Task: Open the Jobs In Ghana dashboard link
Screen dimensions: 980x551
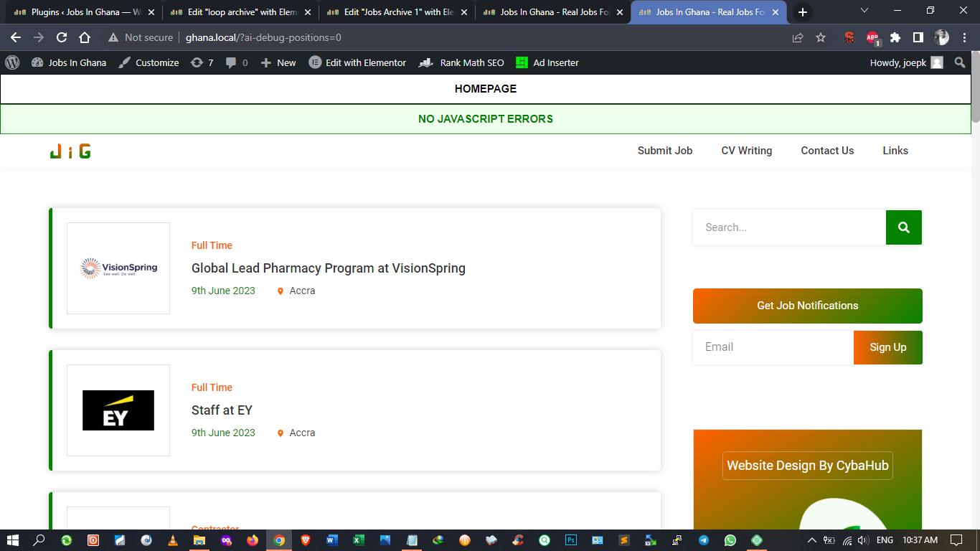Action: coord(69,62)
